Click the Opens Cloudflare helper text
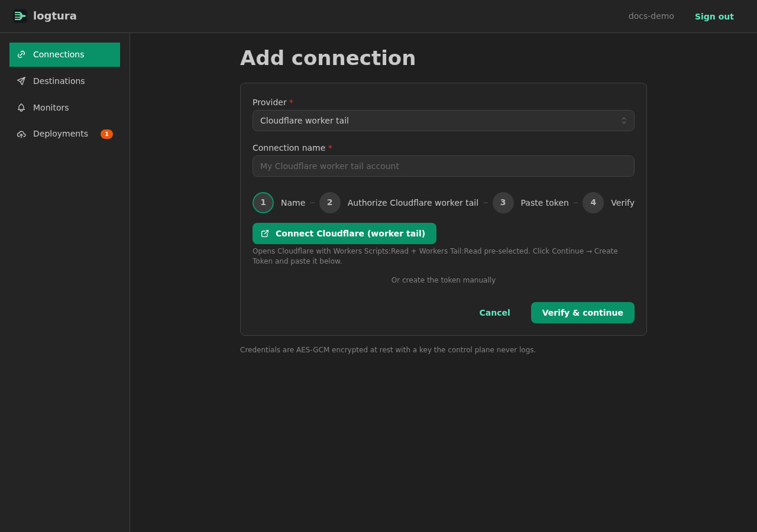The height and width of the screenshot is (532, 757). pyautogui.click(x=435, y=256)
